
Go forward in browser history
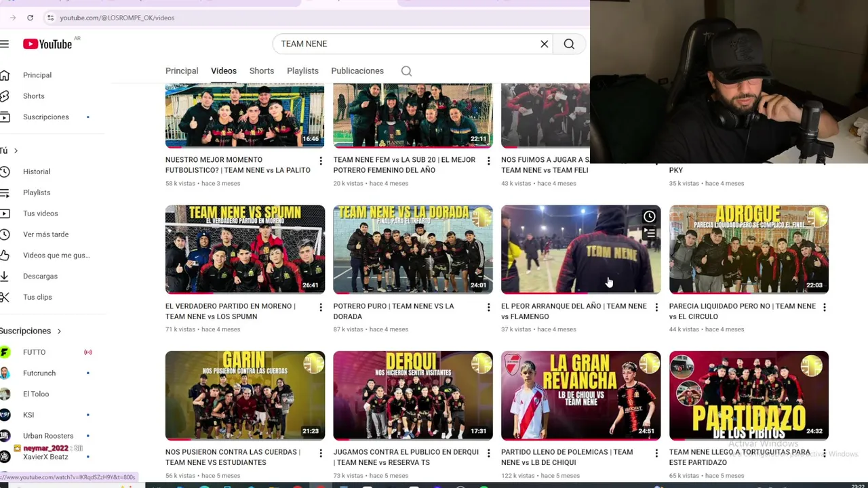(x=12, y=18)
